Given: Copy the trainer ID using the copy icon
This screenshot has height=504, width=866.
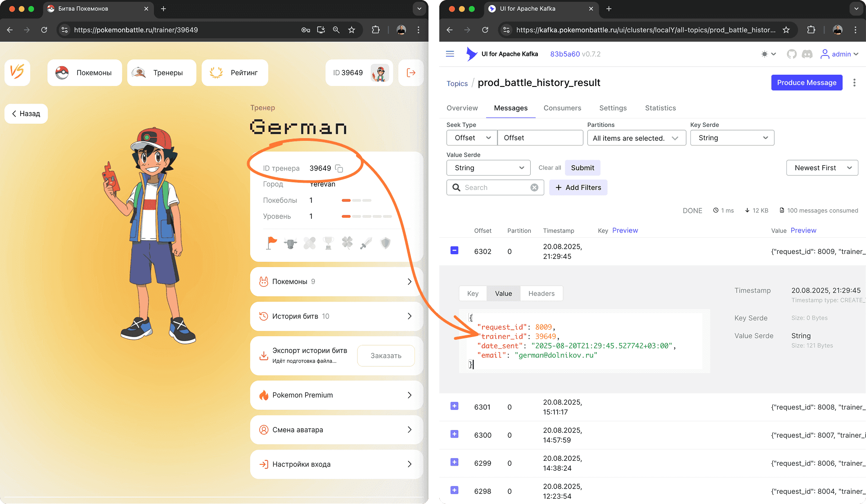Looking at the screenshot, I should (339, 168).
